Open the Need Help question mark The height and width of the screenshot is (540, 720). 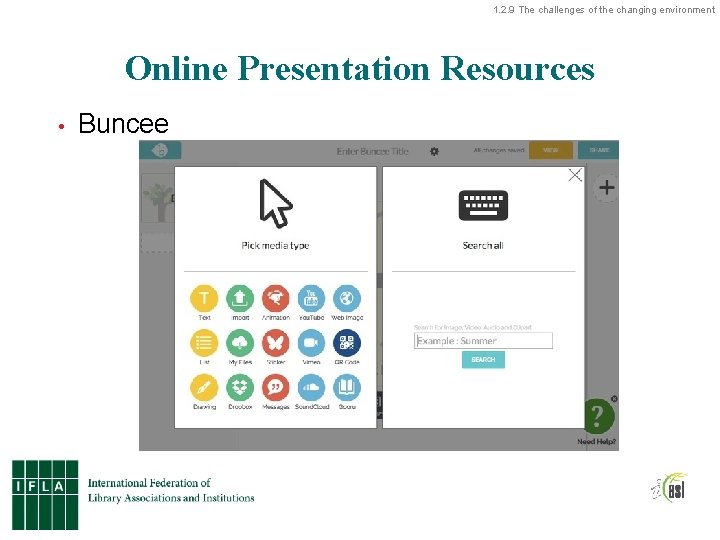point(597,416)
